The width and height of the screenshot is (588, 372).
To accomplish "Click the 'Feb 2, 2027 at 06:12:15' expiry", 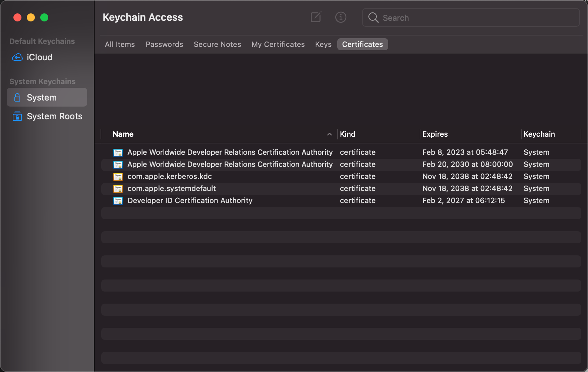I will 464,201.
